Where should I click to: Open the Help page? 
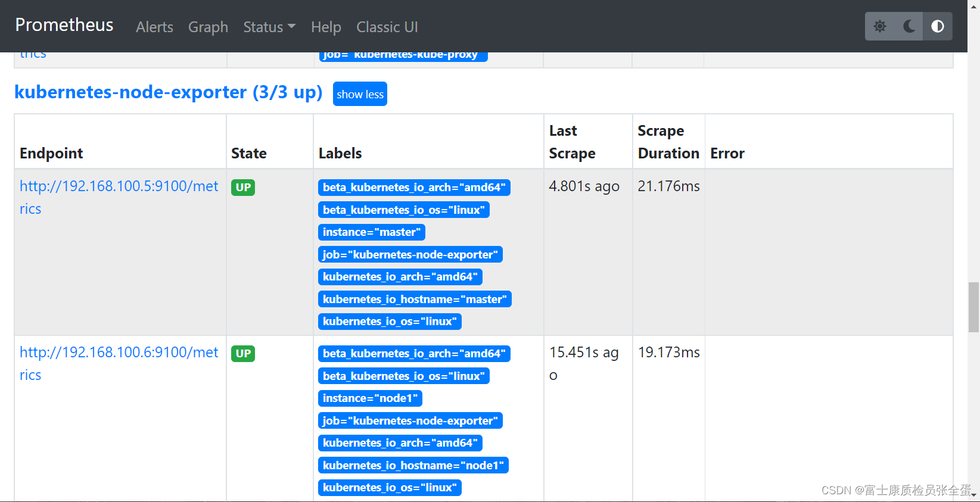pos(326,27)
